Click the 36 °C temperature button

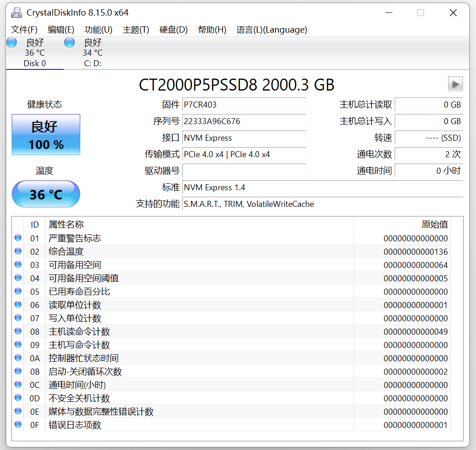[45, 194]
